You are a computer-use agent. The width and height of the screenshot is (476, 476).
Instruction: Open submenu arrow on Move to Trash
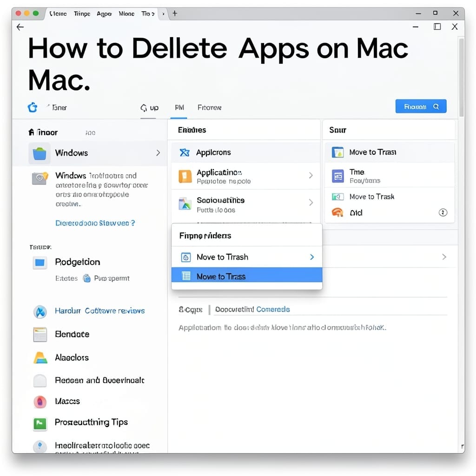(312, 257)
